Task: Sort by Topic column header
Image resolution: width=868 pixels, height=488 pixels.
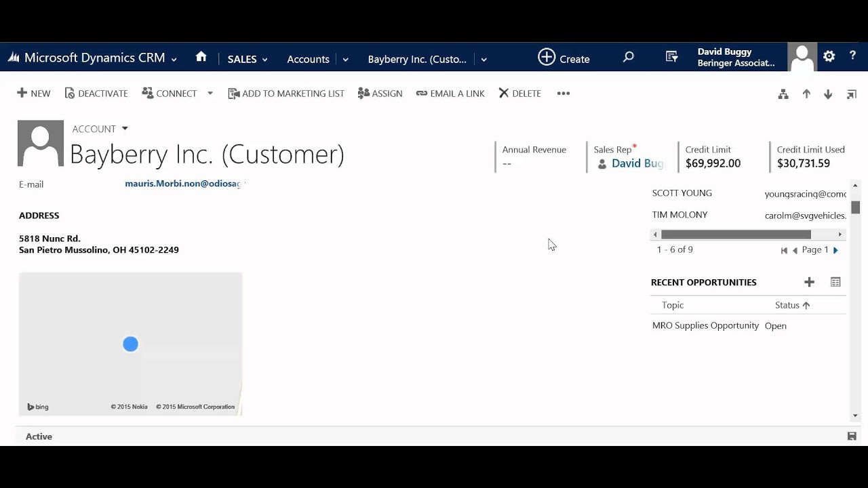Action: pos(673,305)
